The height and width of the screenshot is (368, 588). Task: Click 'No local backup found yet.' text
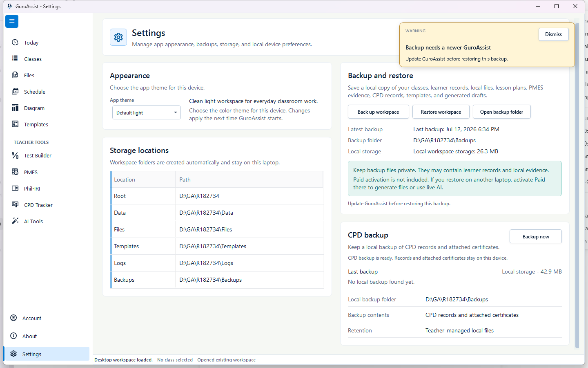tap(381, 282)
